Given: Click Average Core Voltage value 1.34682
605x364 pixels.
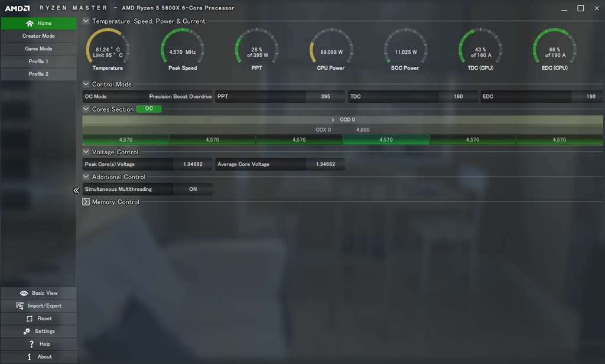Looking at the screenshot, I should (x=326, y=164).
